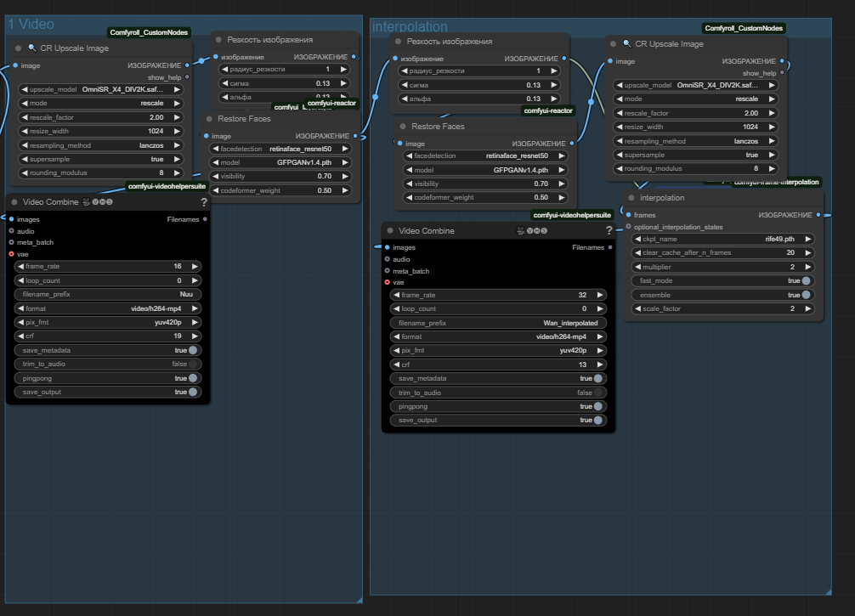
Task: Open facedetection dropdown in 1 Video Restore Faces
Action: 280,149
